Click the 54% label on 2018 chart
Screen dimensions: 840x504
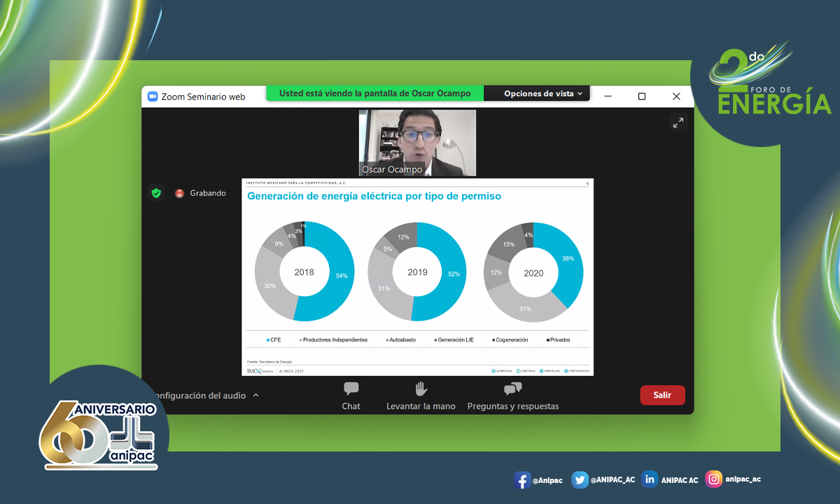[342, 276]
